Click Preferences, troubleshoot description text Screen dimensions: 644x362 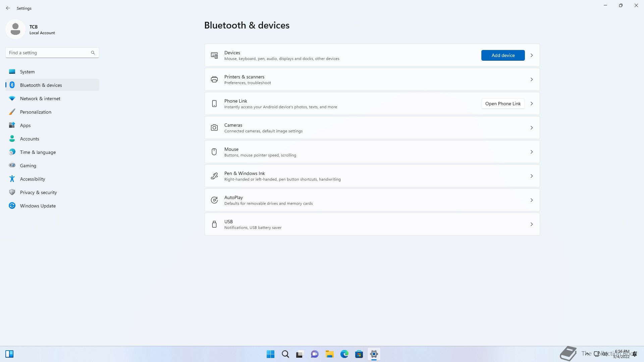248,83
